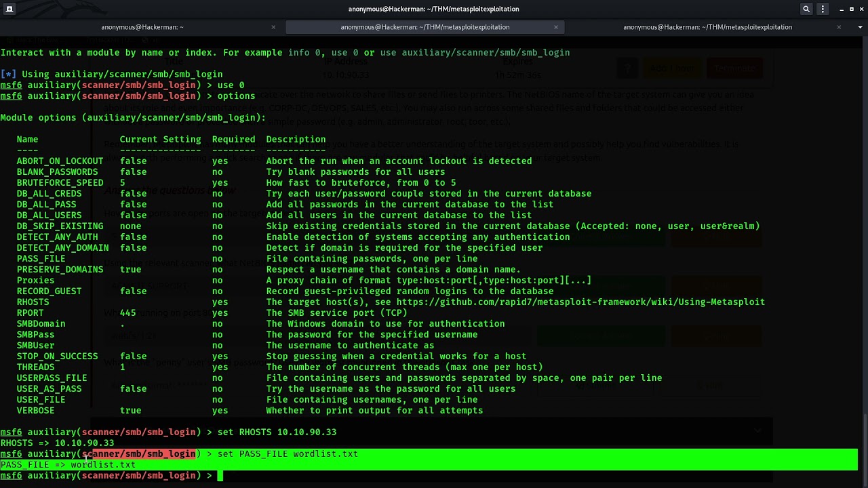
Task: Click the THREADS option name
Action: (35, 367)
